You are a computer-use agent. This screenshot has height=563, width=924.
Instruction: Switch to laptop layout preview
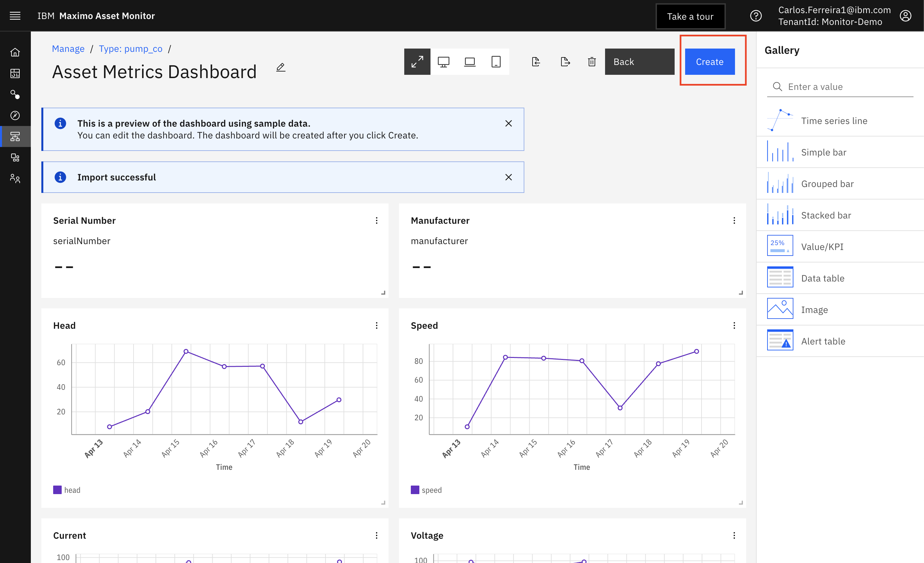coord(470,61)
